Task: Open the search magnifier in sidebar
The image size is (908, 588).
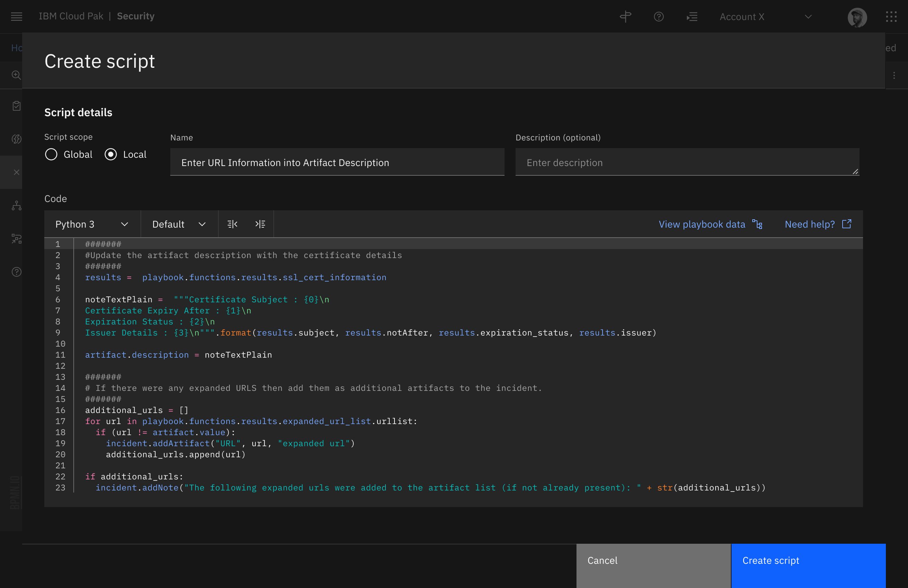Action: pos(16,75)
